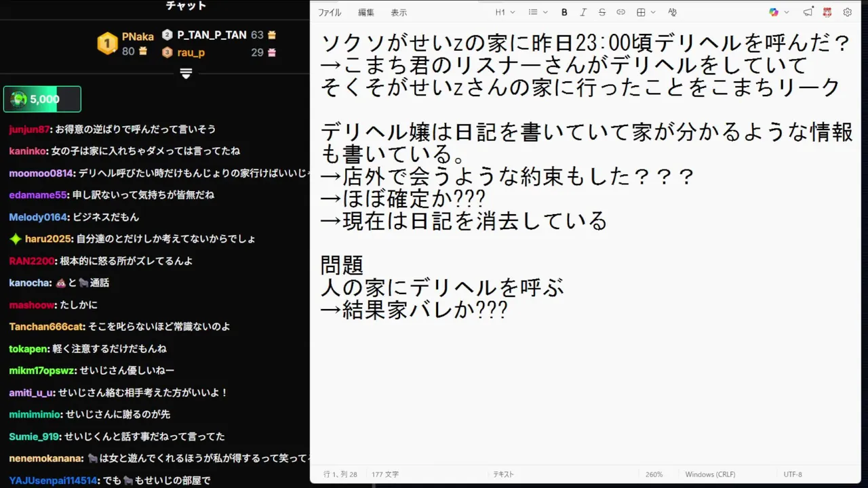Viewport: 868px width, 488px height.
Task: Click line →現在は日記を消去している
Action: (x=463, y=221)
